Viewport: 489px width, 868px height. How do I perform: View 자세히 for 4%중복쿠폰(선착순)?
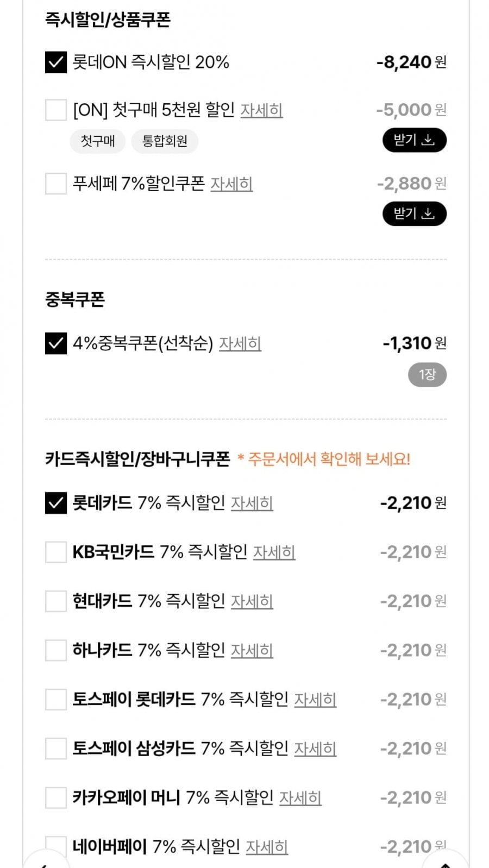pyautogui.click(x=240, y=344)
